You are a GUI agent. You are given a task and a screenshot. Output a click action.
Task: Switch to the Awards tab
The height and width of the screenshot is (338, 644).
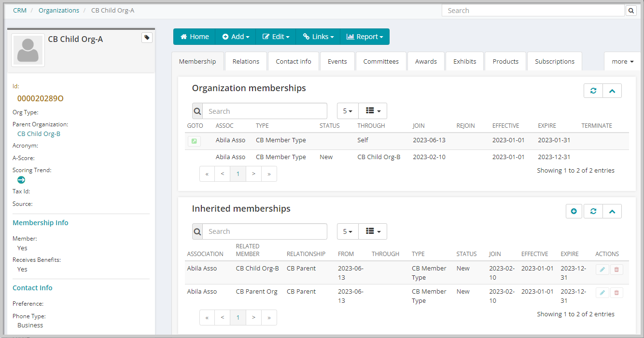pos(426,61)
